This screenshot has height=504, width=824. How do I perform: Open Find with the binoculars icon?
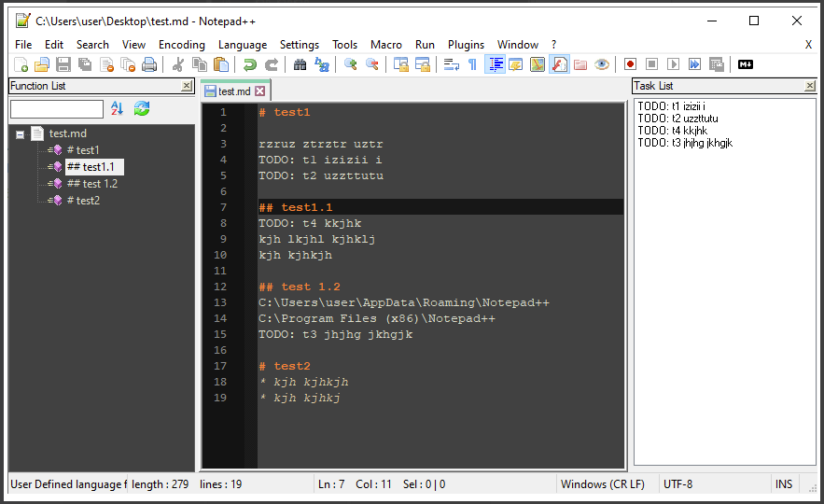[300, 64]
